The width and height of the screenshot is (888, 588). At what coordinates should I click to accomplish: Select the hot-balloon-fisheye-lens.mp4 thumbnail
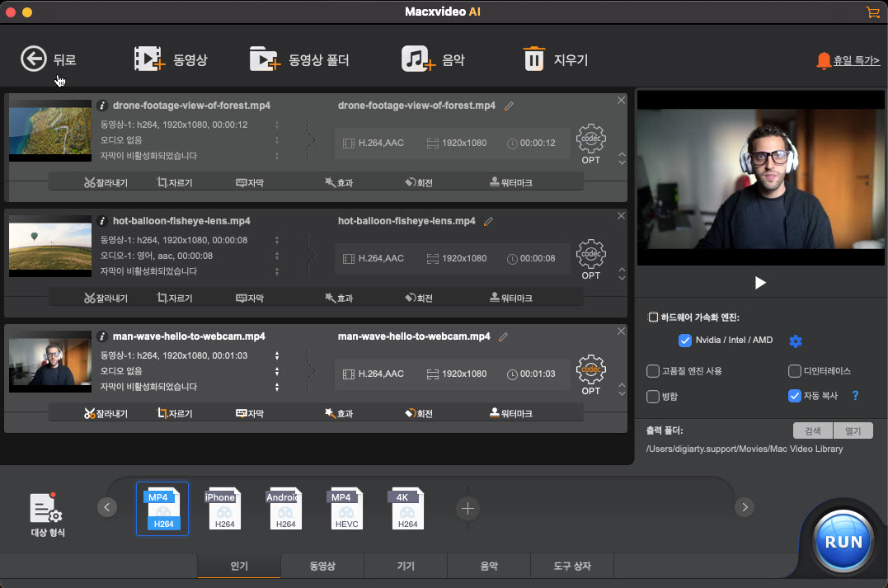coord(49,245)
